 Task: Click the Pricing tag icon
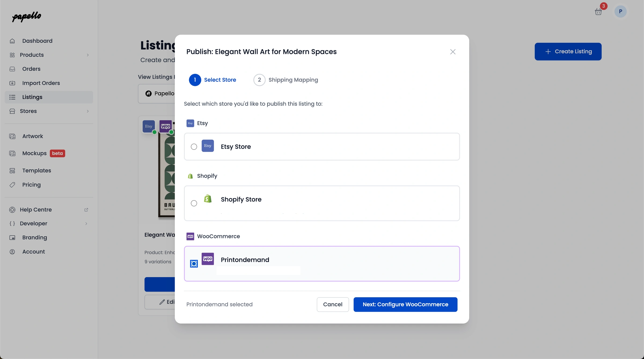pos(13,185)
